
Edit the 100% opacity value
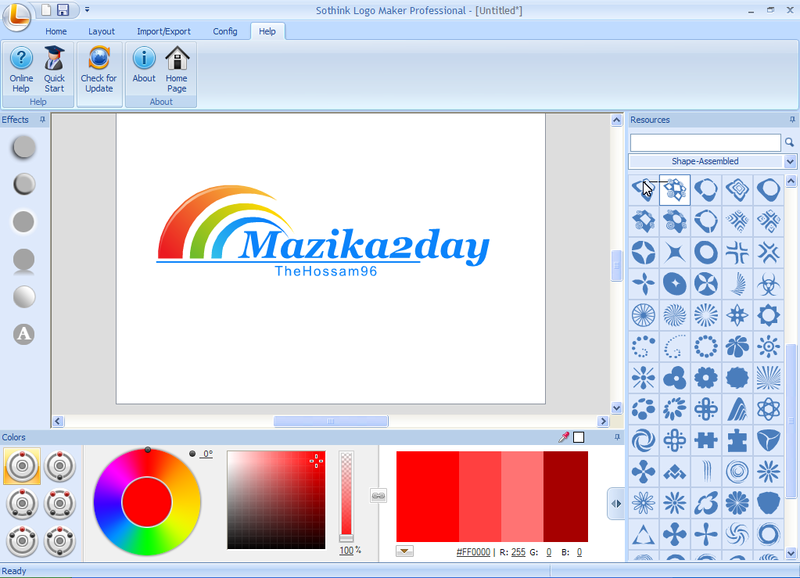346,550
